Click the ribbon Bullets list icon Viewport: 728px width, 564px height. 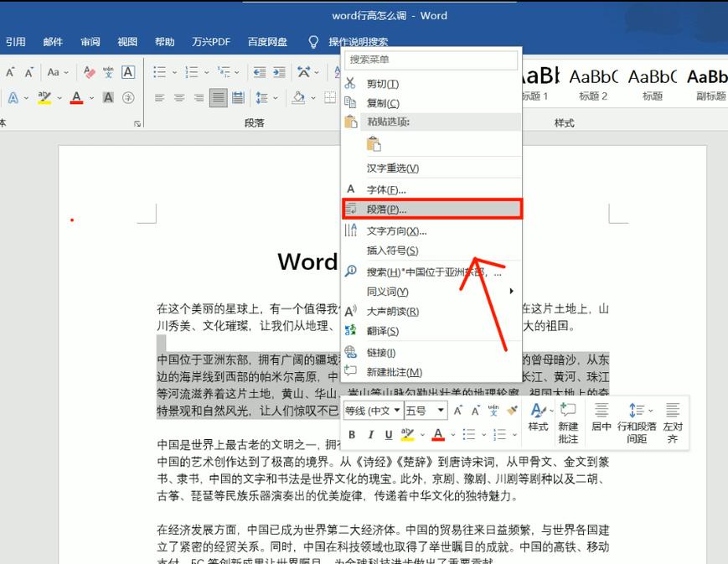(x=160, y=72)
